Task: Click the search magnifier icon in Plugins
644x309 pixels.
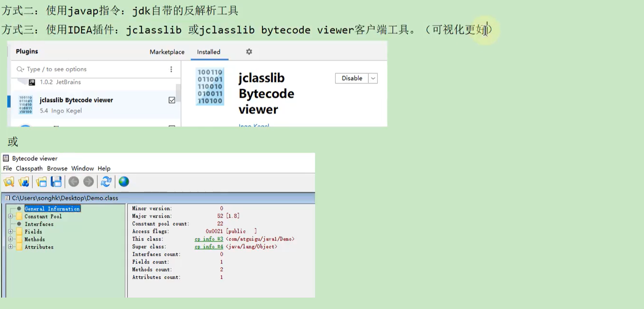Action: coord(20,69)
